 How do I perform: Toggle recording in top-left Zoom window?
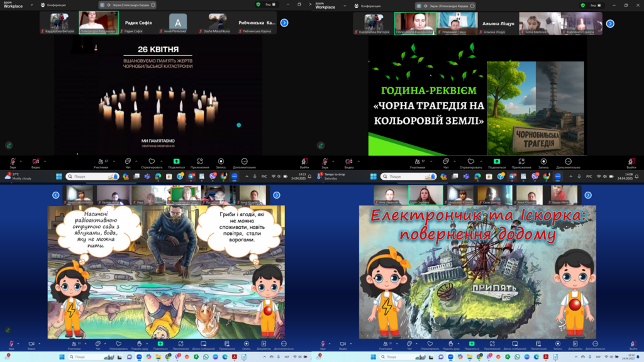pyautogui.click(x=221, y=163)
